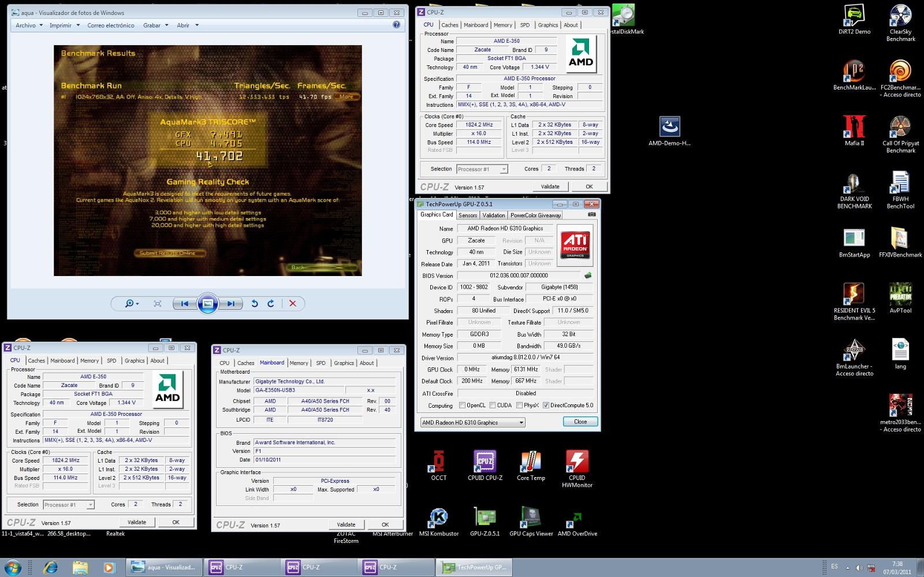
Task: Click Validate button in top CPU-Z window
Action: click(550, 187)
